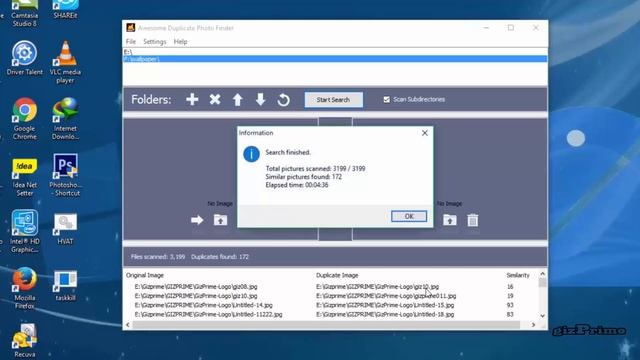Viewport: 640px width, 360px height.
Task: Select the original image giz10.jpg row
Action: tap(196, 296)
